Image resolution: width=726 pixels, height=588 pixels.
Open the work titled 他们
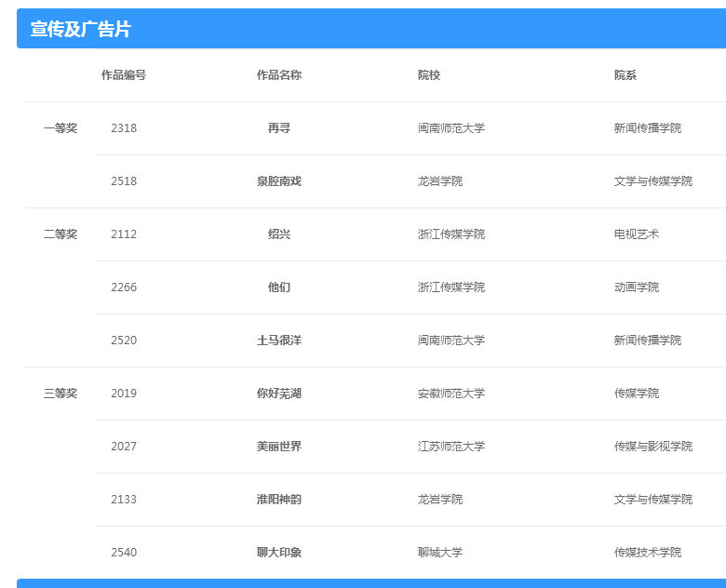[x=279, y=287]
